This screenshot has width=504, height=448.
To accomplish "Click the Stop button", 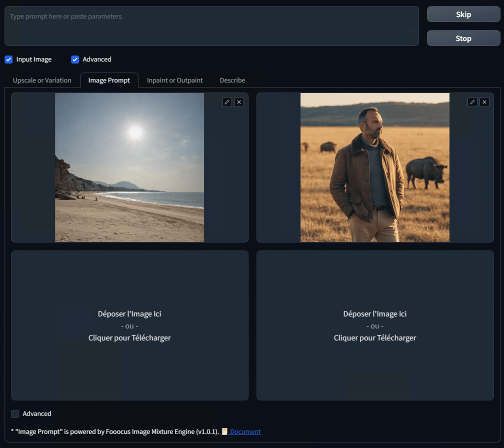I will pos(463,38).
